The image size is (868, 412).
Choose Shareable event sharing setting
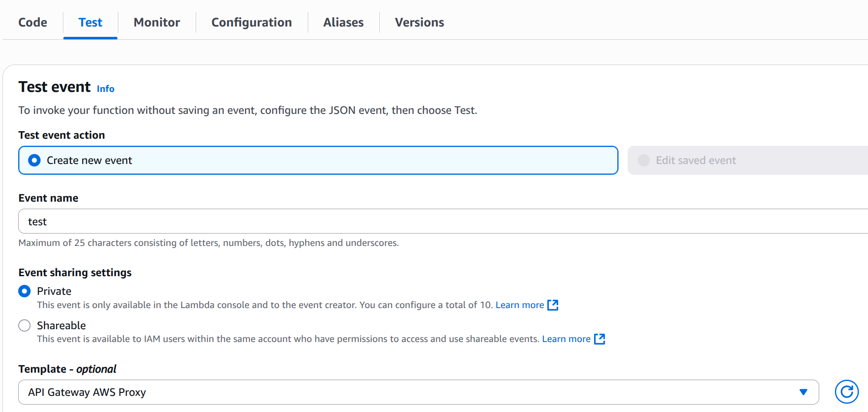[x=24, y=325]
